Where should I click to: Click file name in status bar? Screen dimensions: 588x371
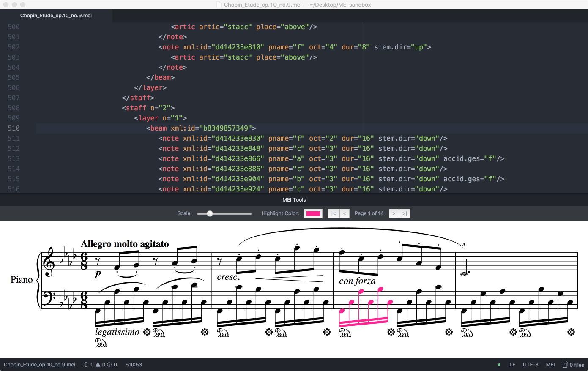click(40, 365)
